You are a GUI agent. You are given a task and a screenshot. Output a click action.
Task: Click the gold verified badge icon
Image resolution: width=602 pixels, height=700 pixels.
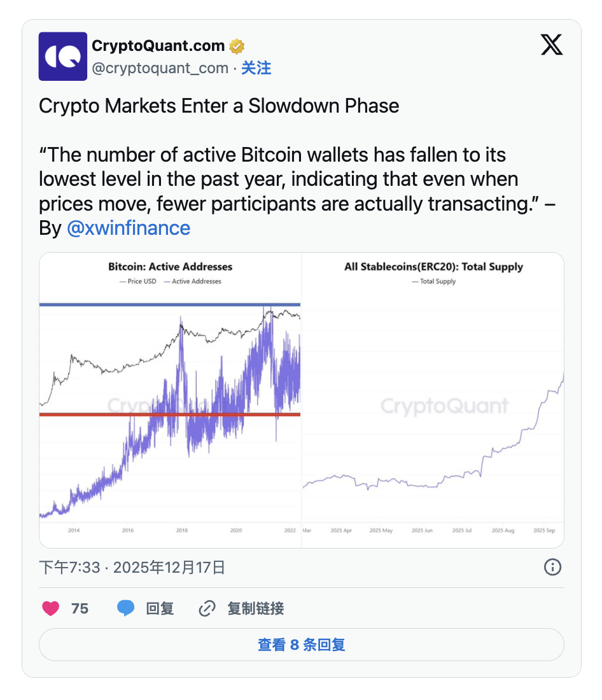click(237, 46)
